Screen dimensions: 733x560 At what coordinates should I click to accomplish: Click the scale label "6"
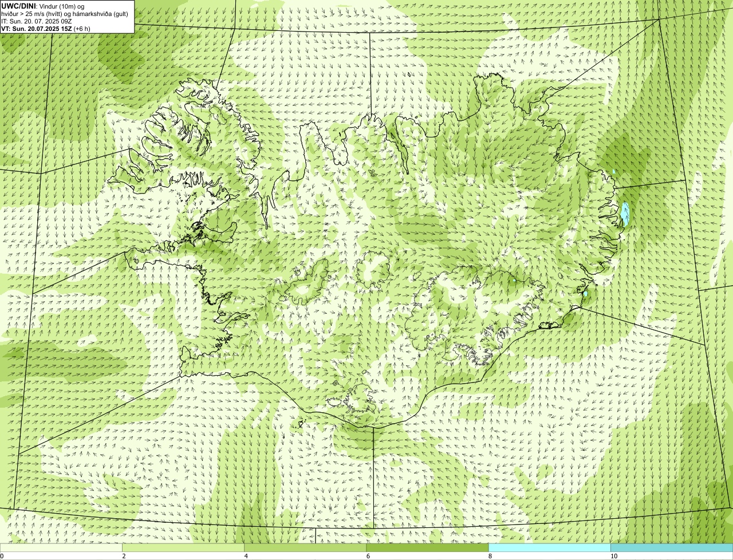click(x=368, y=556)
